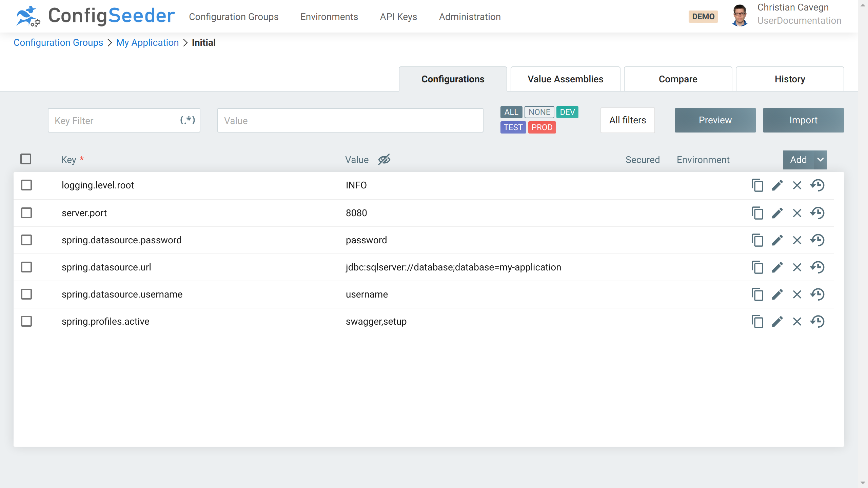Copy the logging.level.root configuration entry

(x=757, y=185)
